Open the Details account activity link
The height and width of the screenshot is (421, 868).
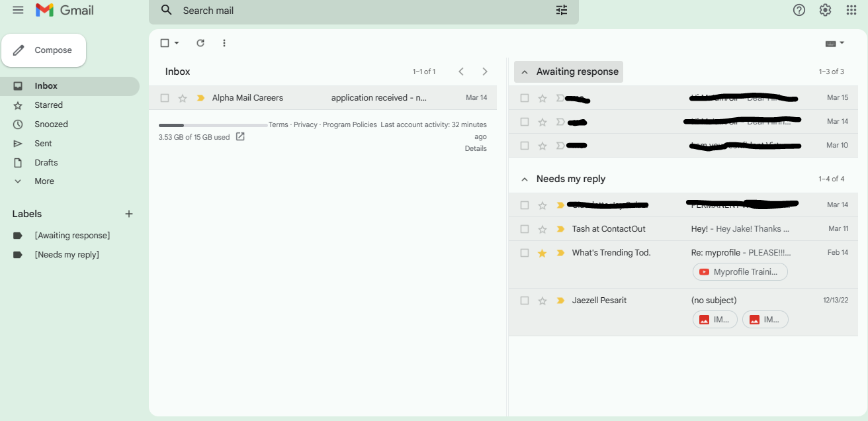click(475, 148)
